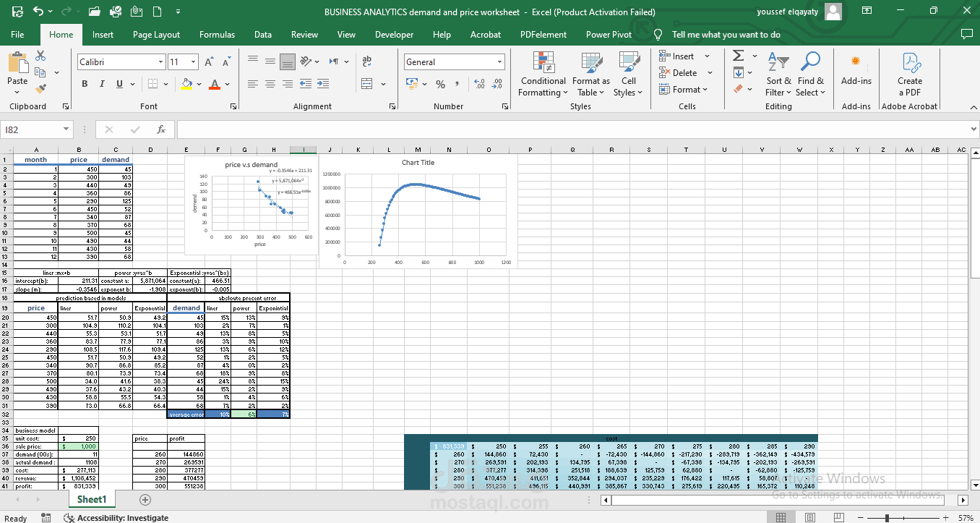Switch to the Power Pivot tab
The height and width of the screenshot is (523, 980).
pos(609,34)
